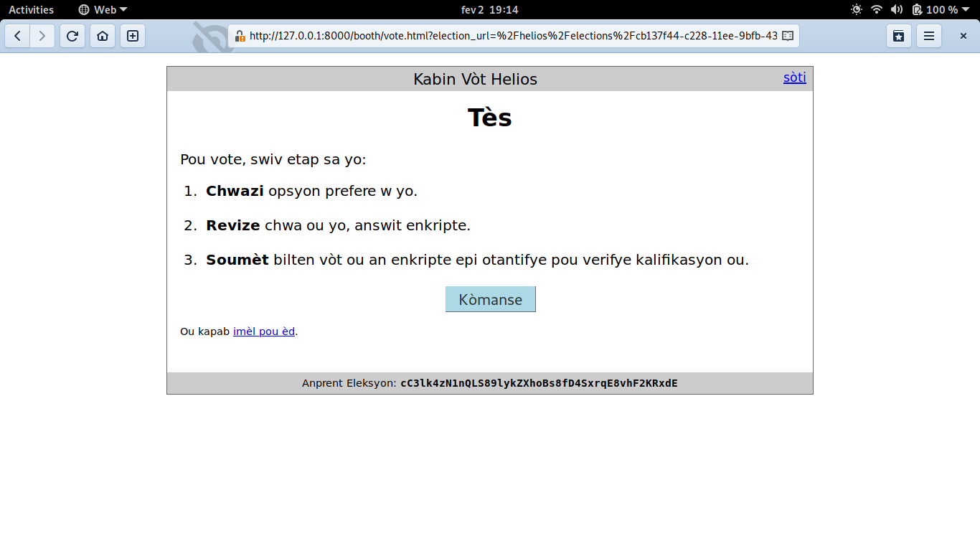Click the address bar URL field
This screenshot has height=551, width=980.
(x=513, y=36)
